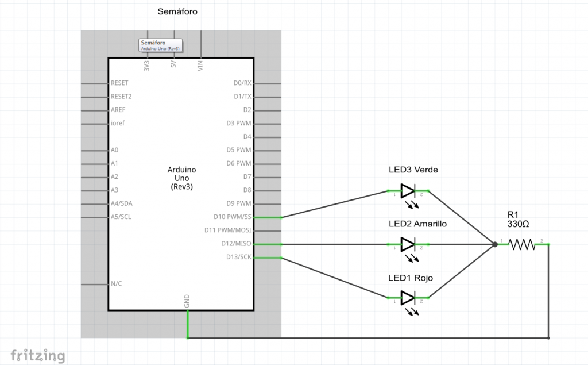Click the Semáforo title text
Image resolution: width=588 pixels, height=365 pixels.
click(x=177, y=11)
